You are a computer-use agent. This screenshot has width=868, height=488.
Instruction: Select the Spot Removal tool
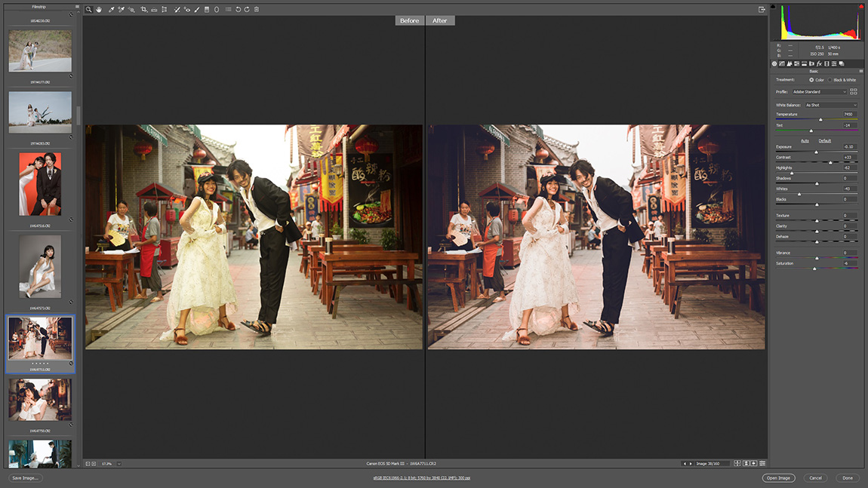point(177,9)
